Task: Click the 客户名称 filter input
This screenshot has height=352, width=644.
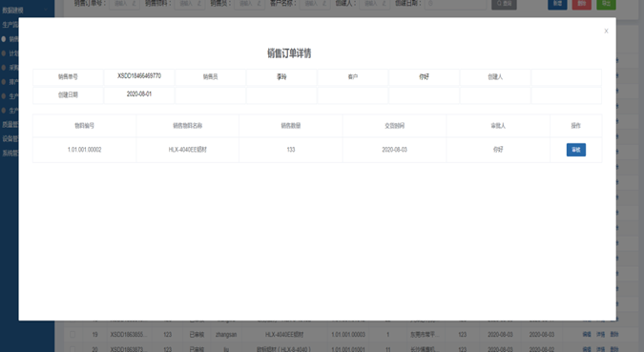Action: (x=315, y=3)
